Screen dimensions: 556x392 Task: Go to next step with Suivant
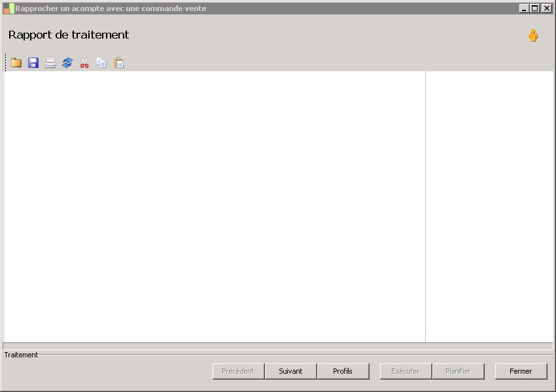click(x=290, y=371)
